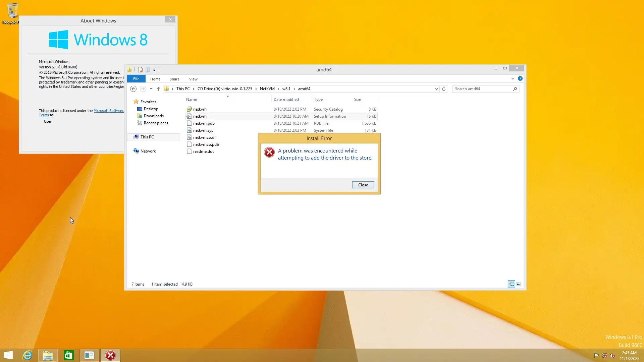Open address bar history dropdown
This screenshot has height=362, width=644.
click(x=436, y=89)
